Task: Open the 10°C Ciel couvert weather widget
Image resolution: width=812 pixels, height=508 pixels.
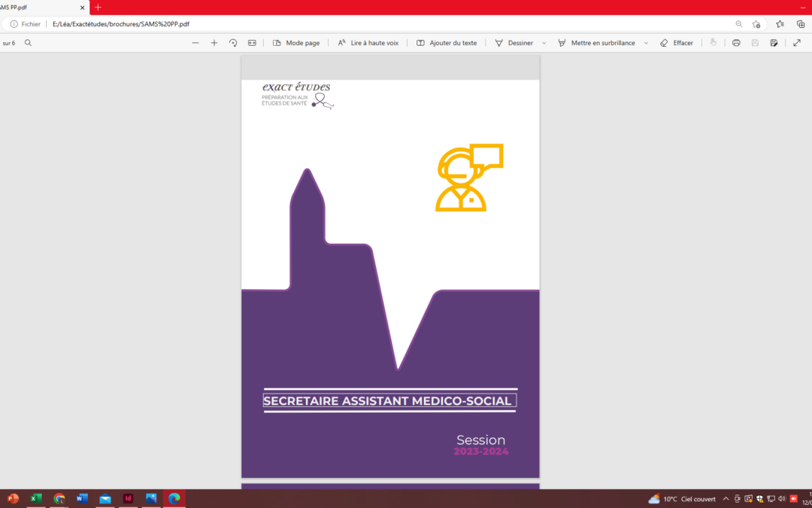Action: 682,499
